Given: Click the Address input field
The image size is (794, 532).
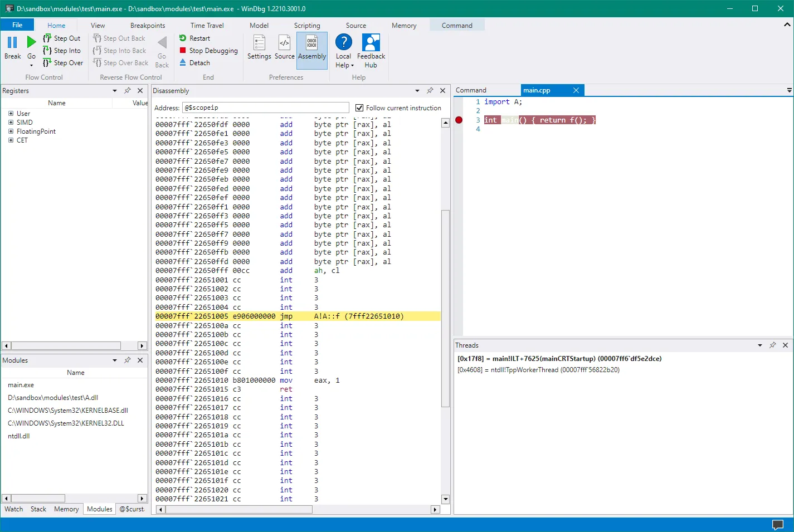Looking at the screenshot, I should [266, 108].
